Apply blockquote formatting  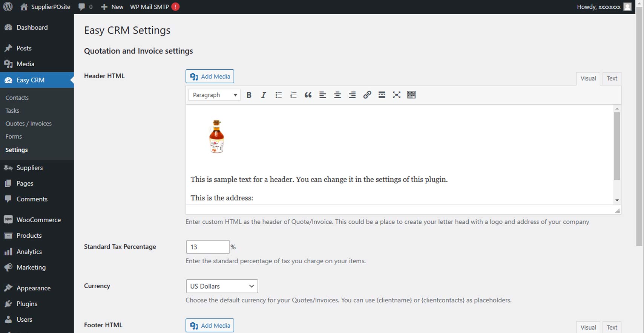tap(308, 95)
